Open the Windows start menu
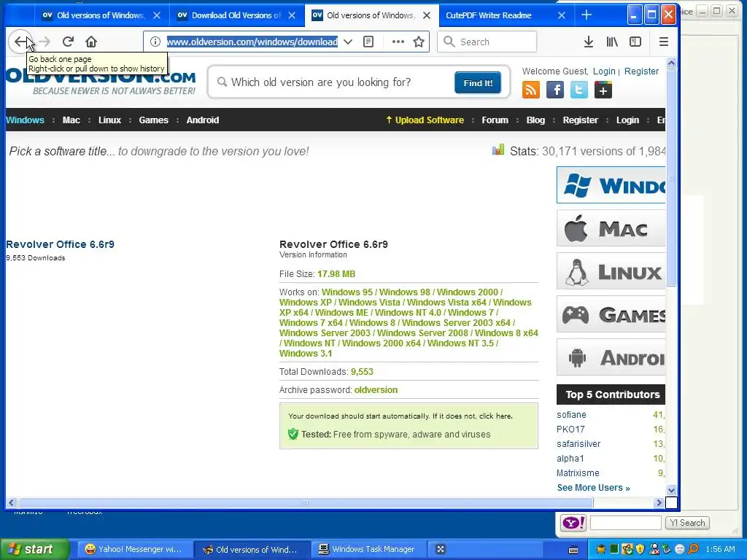Screen dimensions: 747x560 tap(35, 550)
